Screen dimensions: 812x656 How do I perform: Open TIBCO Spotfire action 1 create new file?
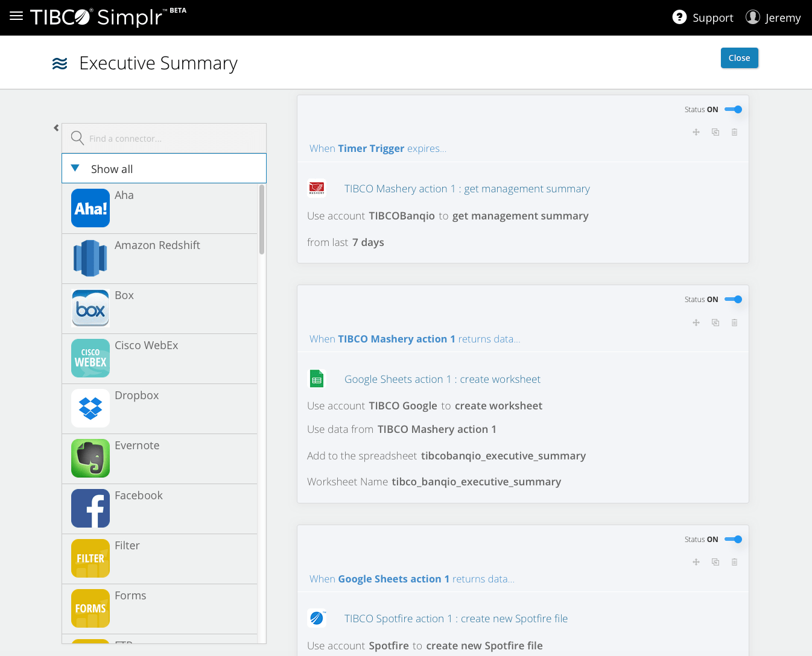(456, 619)
